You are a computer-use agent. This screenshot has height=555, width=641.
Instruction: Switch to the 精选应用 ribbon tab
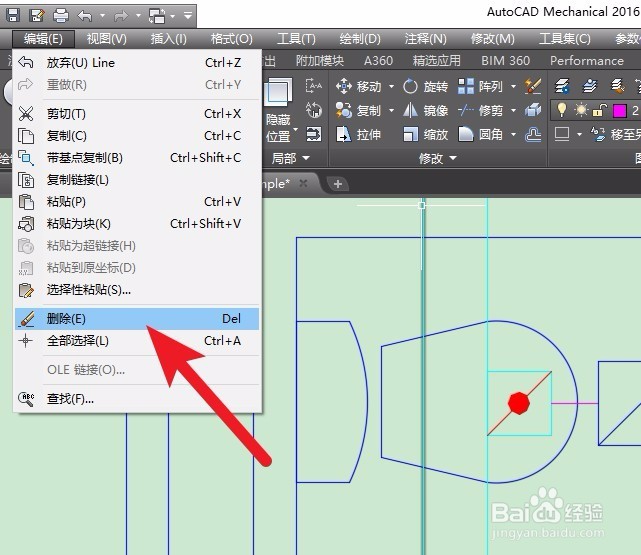(x=437, y=61)
